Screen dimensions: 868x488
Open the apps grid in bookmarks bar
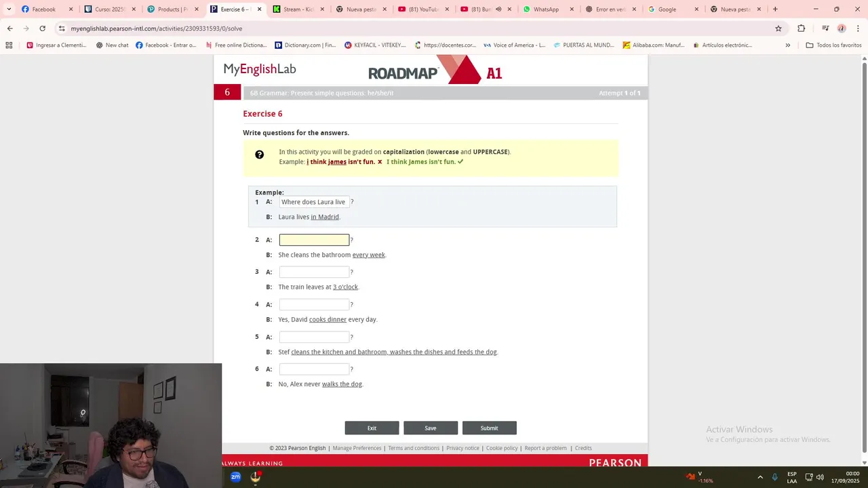pos(9,45)
